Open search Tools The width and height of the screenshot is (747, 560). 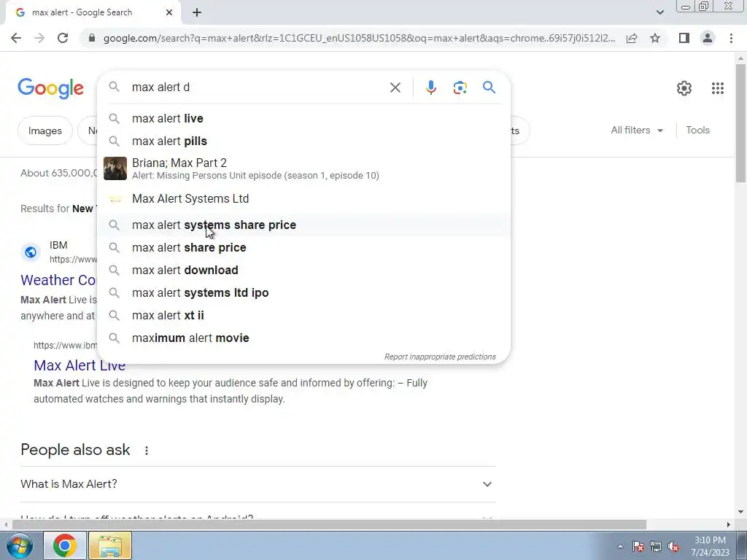click(697, 130)
